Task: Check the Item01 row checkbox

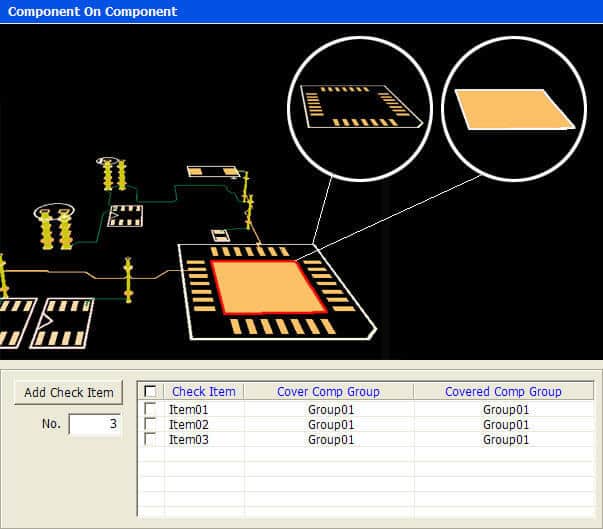Action: point(150,409)
